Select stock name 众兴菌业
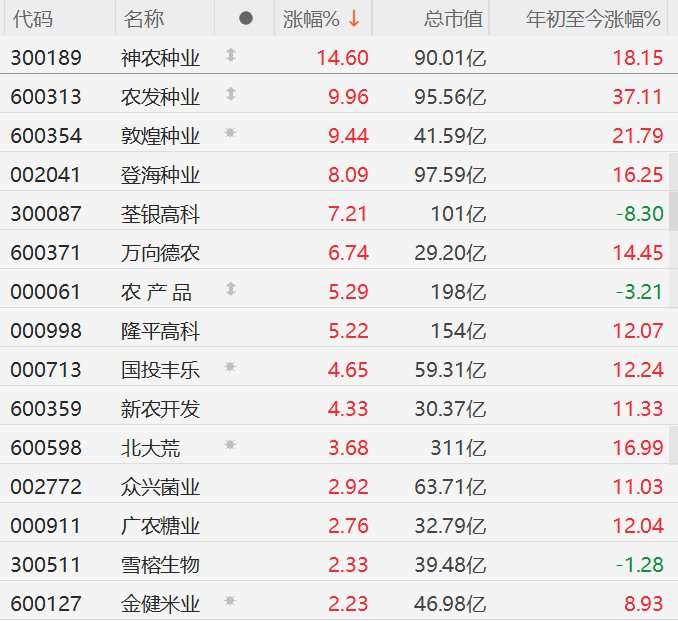 [160, 487]
